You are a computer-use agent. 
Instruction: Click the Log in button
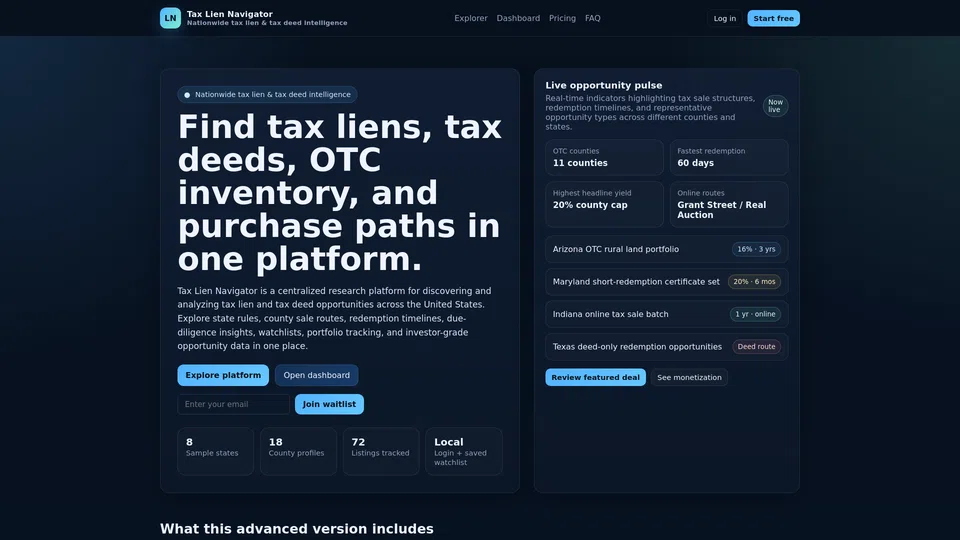pyautogui.click(x=725, y=18)
